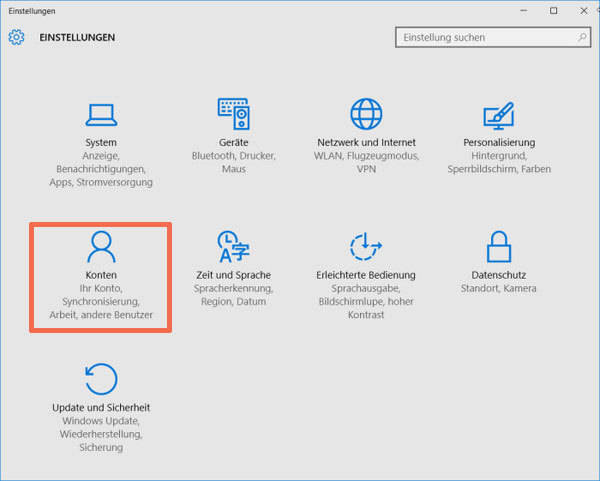Click the Ihr Konto, Synchronisierung description

[x=101, y=302]
